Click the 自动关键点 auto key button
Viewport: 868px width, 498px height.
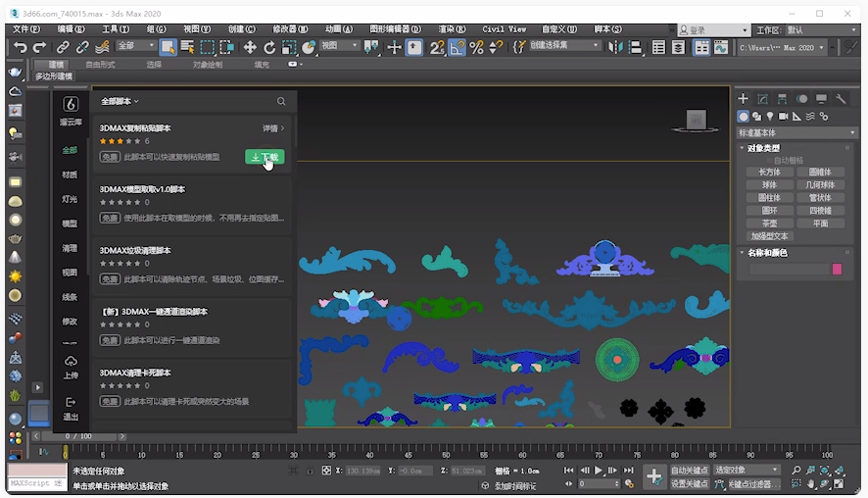click(x=689, y=471)
